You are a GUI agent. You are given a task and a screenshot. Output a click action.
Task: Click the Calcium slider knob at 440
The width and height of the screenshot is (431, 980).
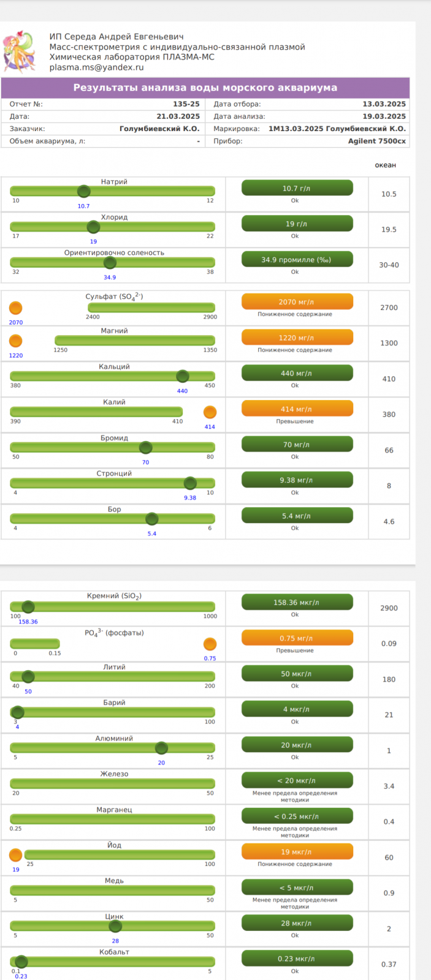coord(182,376)
